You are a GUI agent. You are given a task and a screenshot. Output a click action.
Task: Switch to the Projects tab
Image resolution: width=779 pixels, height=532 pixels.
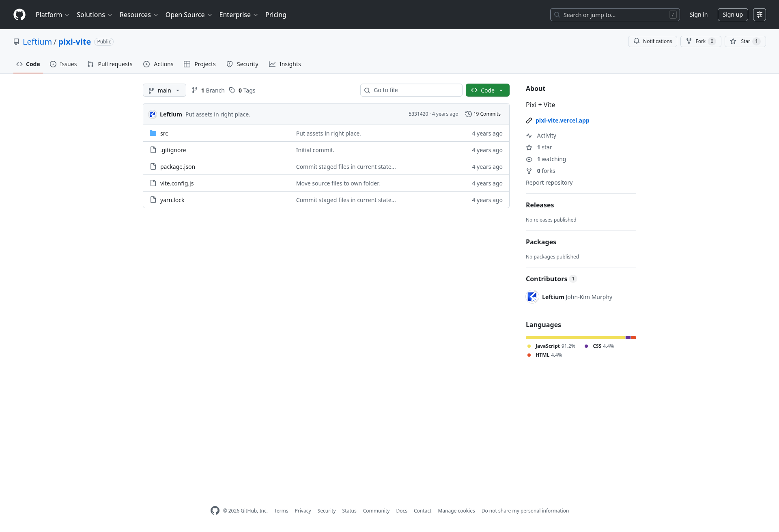click(200, 64)
